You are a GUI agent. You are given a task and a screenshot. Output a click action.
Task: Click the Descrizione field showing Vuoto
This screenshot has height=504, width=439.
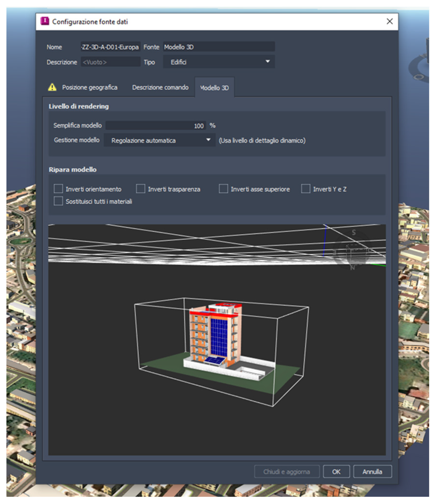click(110, 62)
